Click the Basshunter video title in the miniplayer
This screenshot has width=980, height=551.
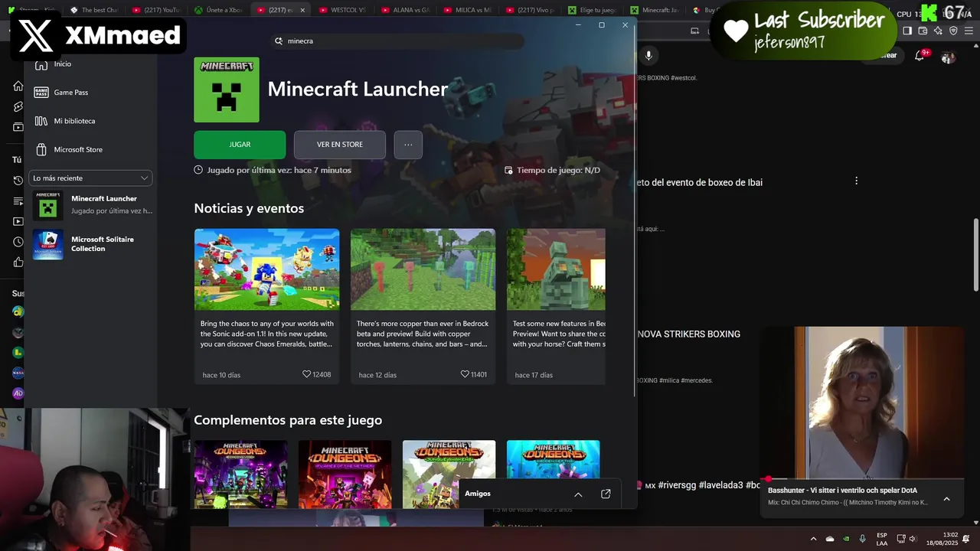(x=842, y=491)
